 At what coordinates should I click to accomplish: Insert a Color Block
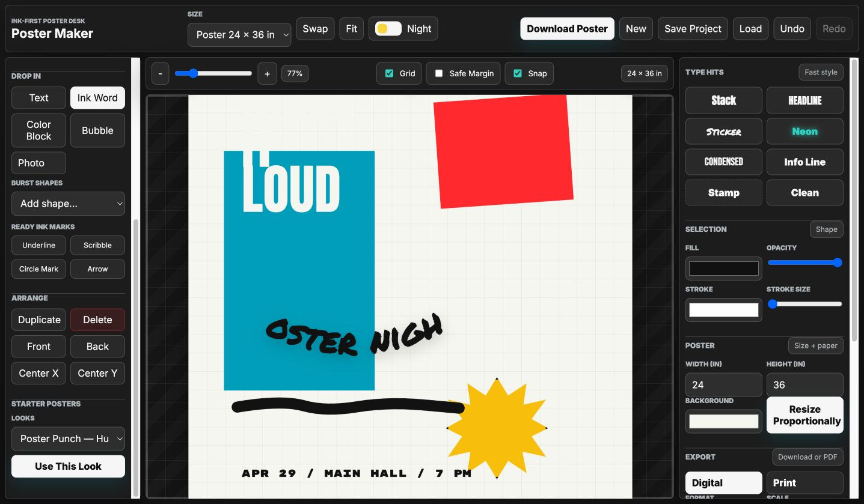38,130
